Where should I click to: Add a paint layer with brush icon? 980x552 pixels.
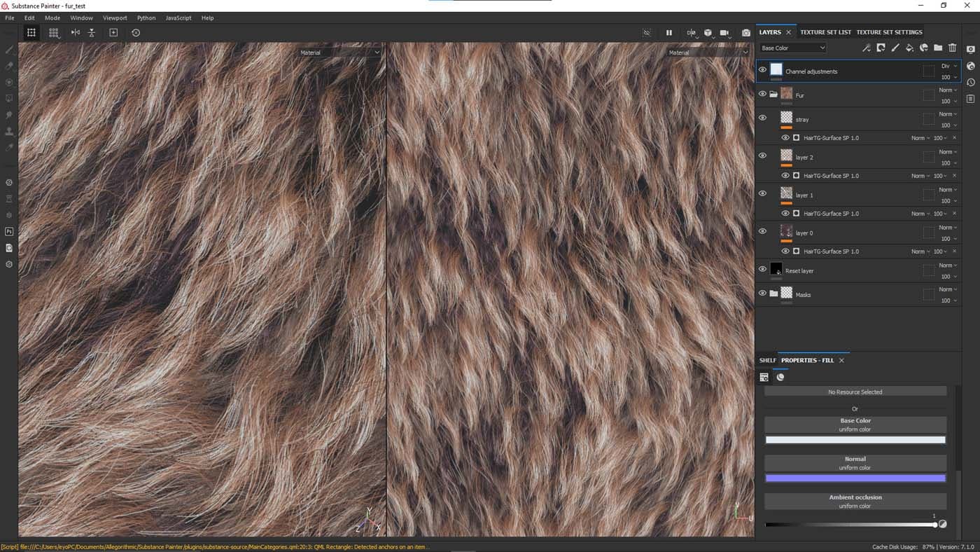click(x=895, y=48)
